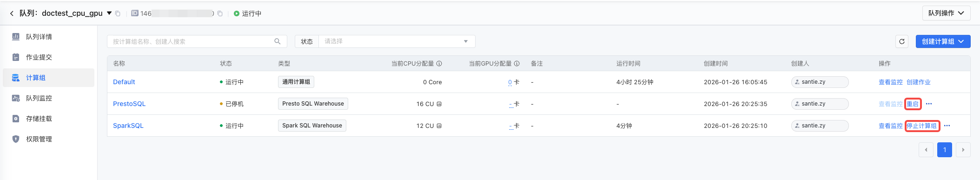The image size is (980, 180).
Task: Click the PrestoSQL row GPU dash value
Action: [511, 104]
